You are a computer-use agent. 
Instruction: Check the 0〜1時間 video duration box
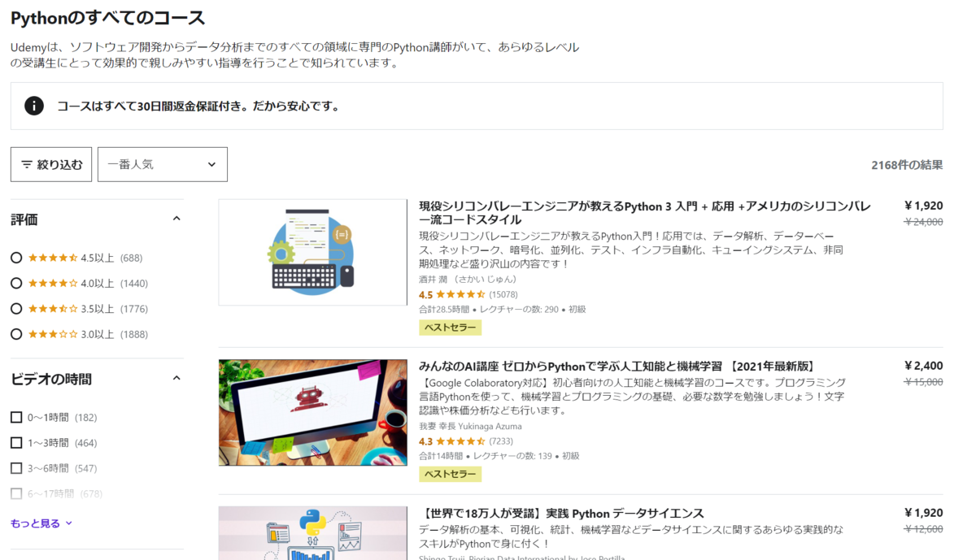(x=16, y=417)
